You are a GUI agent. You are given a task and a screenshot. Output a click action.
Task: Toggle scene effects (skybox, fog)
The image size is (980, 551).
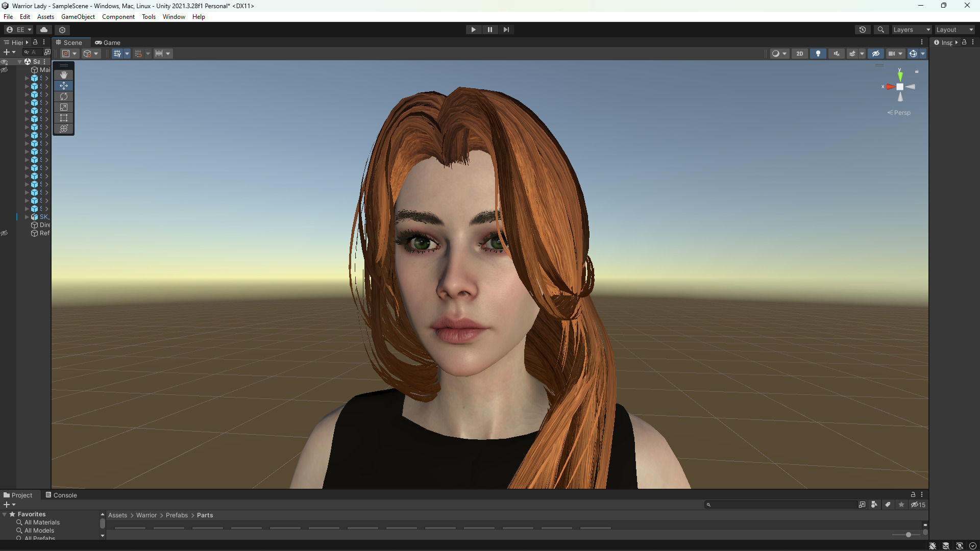(852, 54)
